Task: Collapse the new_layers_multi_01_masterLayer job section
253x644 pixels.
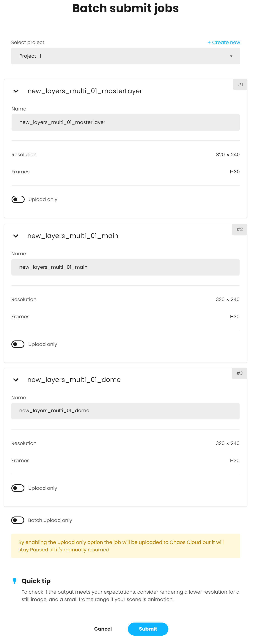Action: tap(16, 91)
